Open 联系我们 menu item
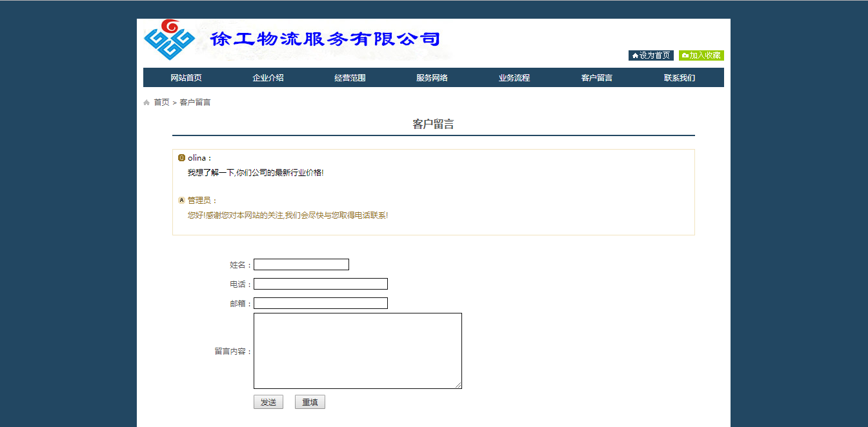 point(679,78)
